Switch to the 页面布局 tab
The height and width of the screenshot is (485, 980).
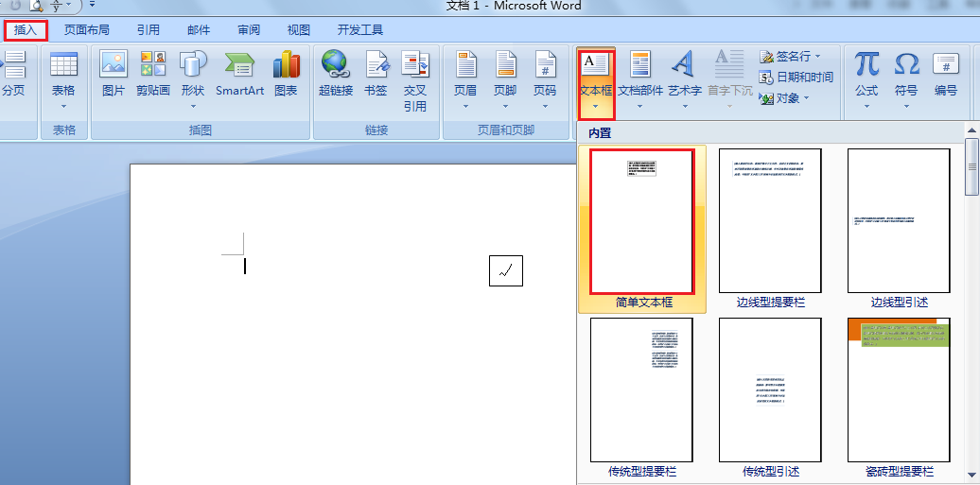86,30
